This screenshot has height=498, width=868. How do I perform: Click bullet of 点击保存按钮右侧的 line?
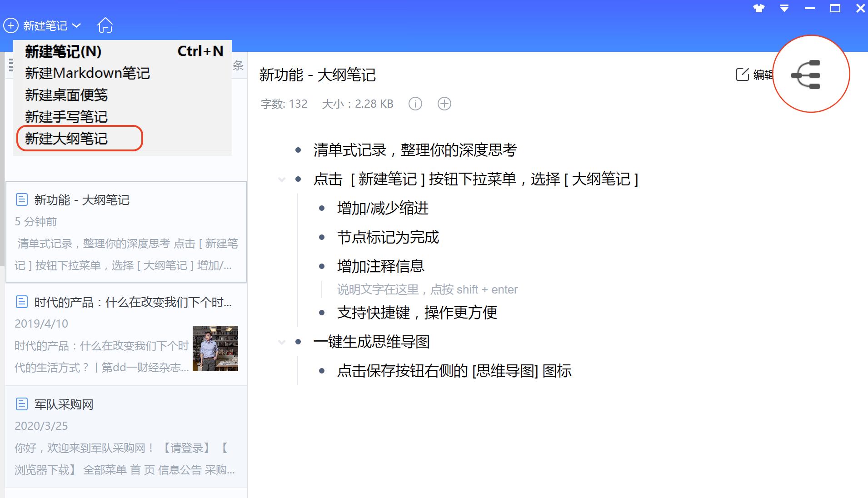point(322,371)
